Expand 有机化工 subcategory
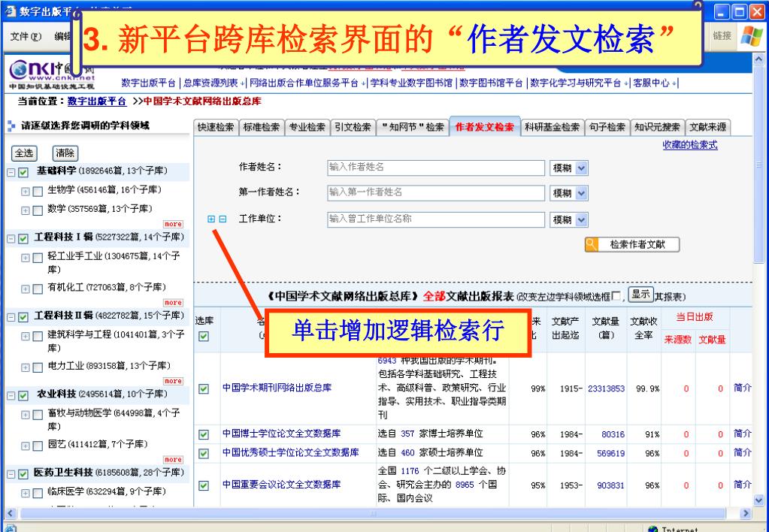The image size is (769, 532). [x=26, y=289]
